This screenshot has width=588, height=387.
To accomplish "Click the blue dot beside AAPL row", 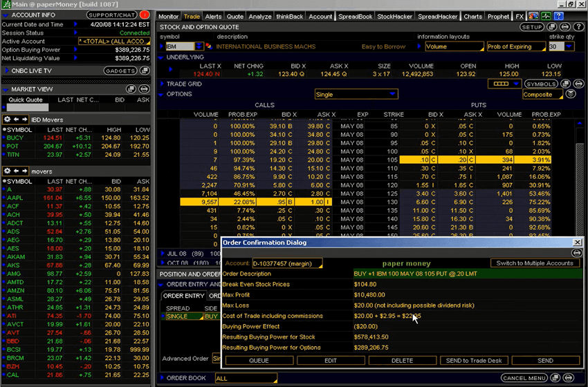I will 3,198.
